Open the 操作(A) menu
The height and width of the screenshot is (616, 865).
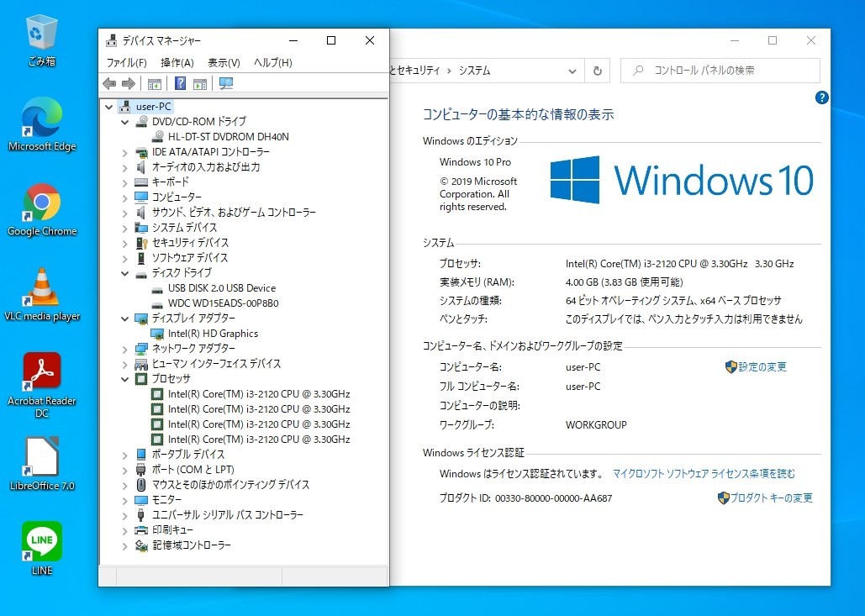(177, 63)
